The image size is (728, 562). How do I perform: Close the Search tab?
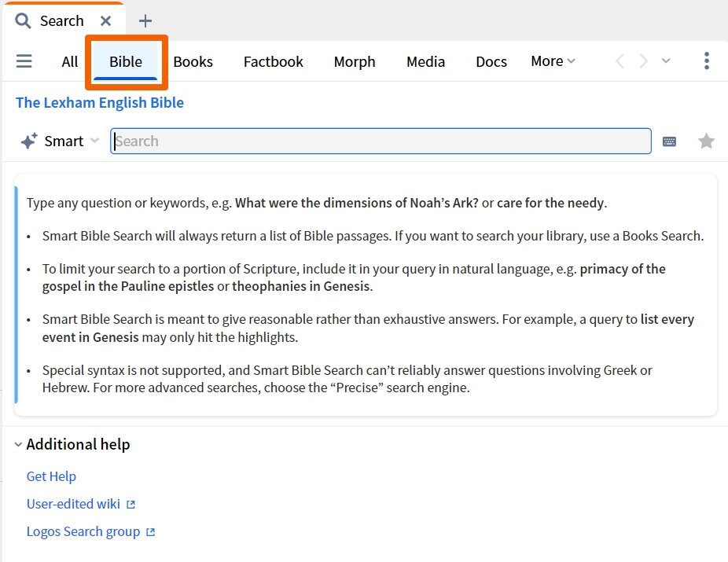pyautogui.click(x=106, y=21)
